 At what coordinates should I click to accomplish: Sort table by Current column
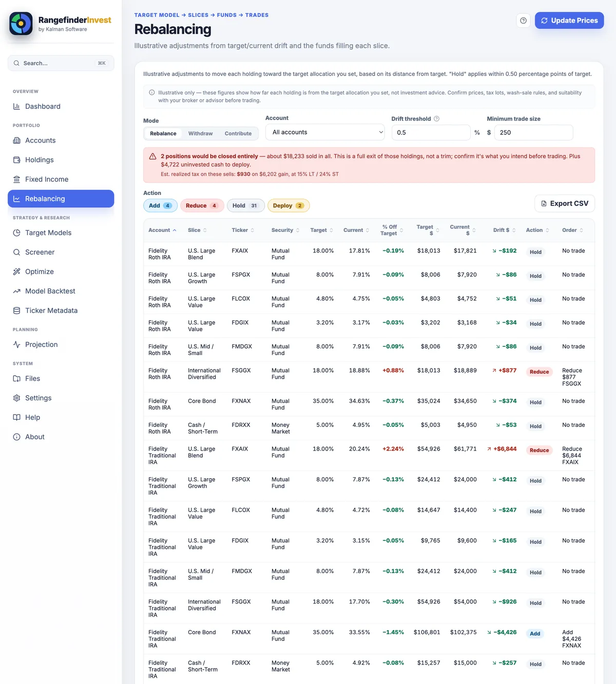356,230
